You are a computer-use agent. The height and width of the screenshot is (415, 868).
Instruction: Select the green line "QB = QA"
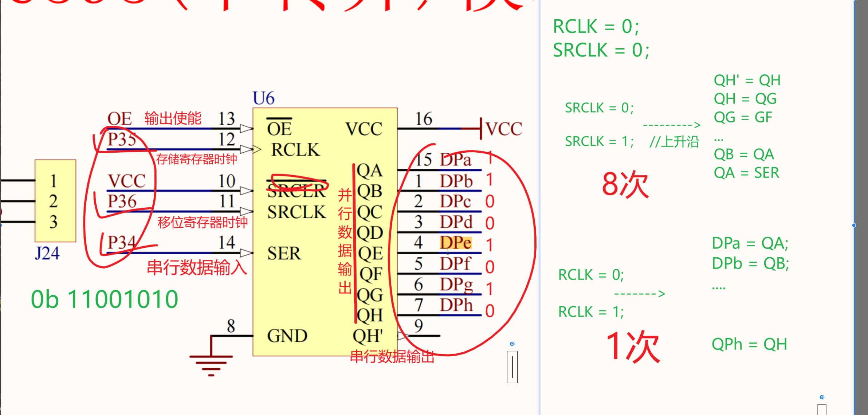tap(744, 154)
